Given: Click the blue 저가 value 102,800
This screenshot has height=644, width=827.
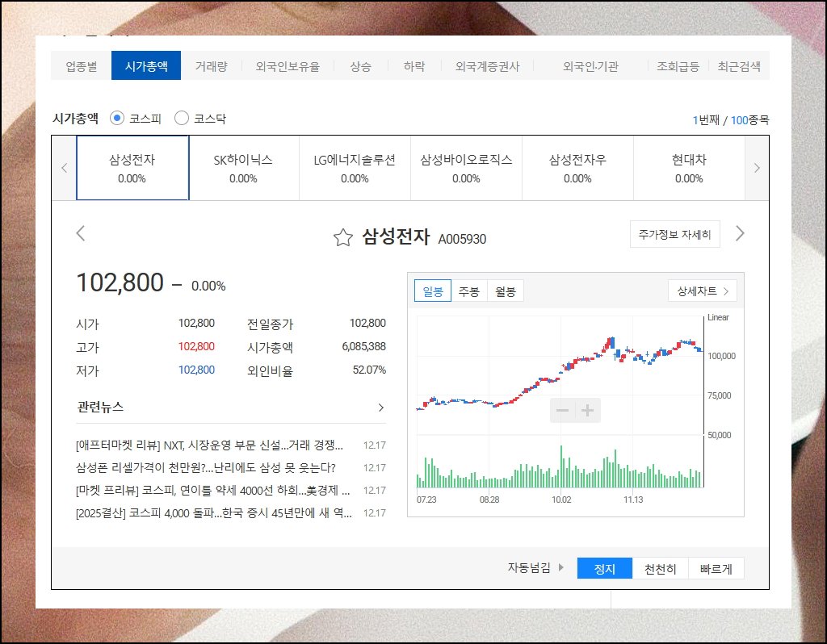Looking at the screenshot, I should pos(196,370).
